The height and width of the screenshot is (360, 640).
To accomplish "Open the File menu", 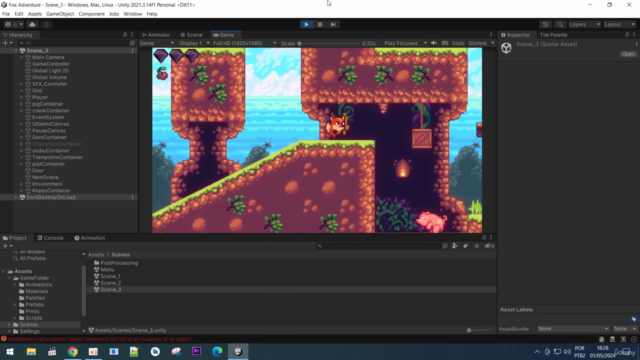I will tap(6, 14).
